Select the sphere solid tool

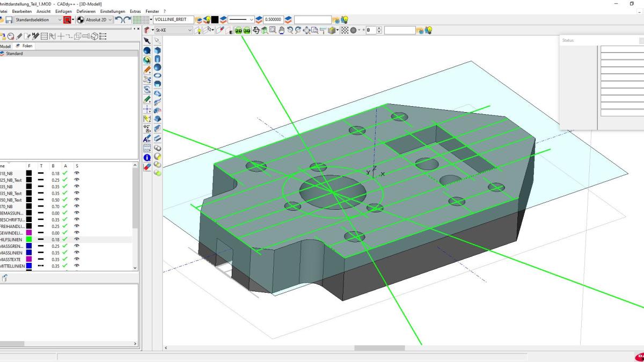point(157,68)
